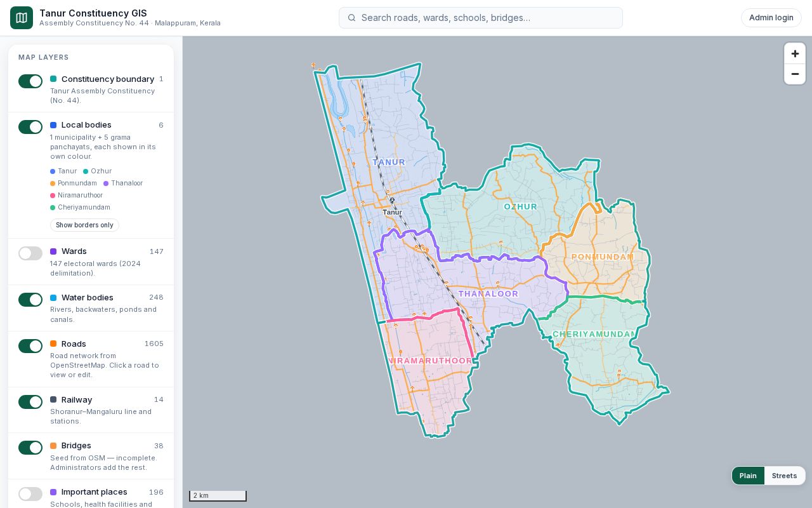
Task: Click the Constituency boundary layer name
Action: tap(108, 79)
